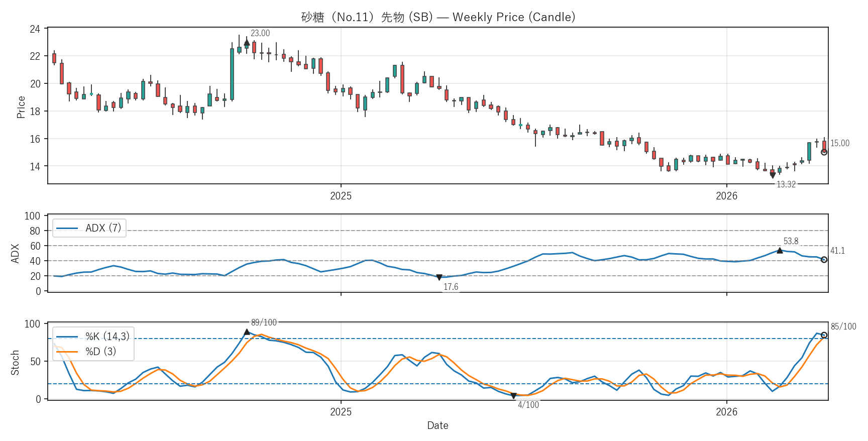Click the 'Date' x-axis title
This screenshot has height=441, width=868.
point(438,425)
